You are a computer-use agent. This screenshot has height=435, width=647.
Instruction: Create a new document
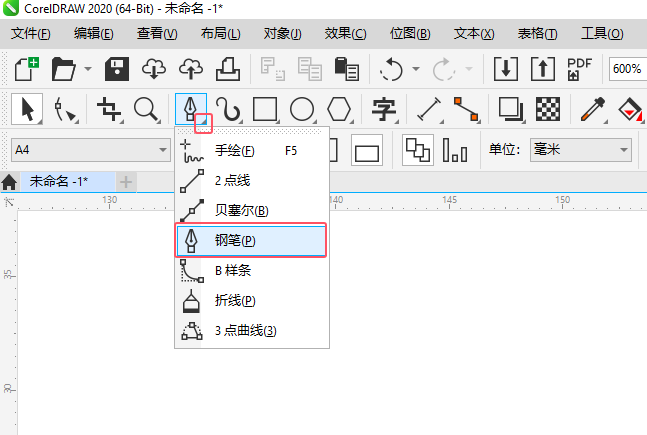(x=27, y=69)
